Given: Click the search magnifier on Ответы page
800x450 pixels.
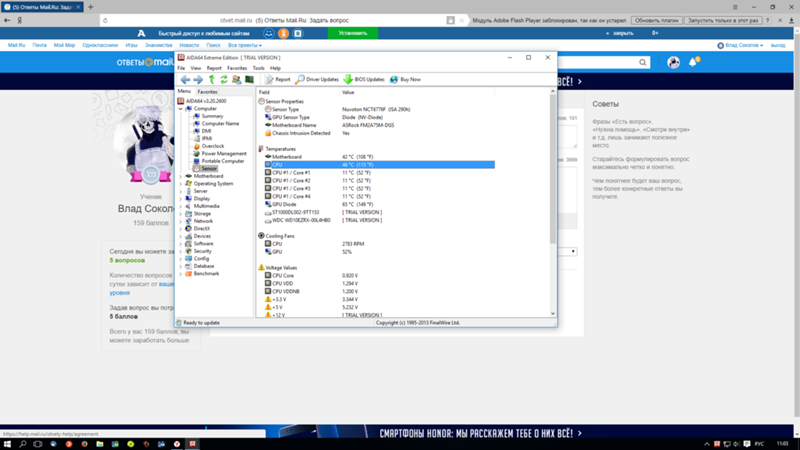Looking at the screenshot, I should click(642, 62).
